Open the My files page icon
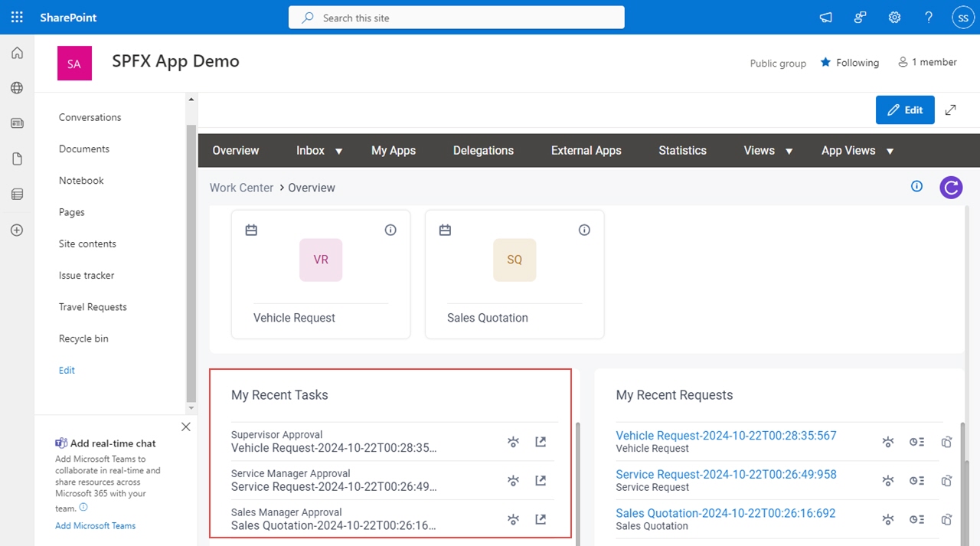980x546 pixels. [17, 159]
